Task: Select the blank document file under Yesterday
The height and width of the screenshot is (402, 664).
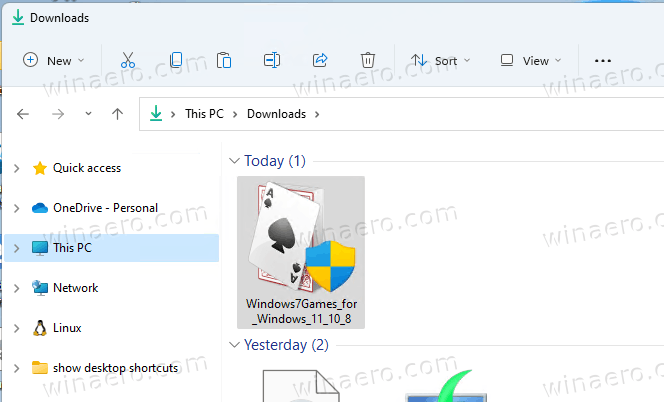Action: pos(301,386)
